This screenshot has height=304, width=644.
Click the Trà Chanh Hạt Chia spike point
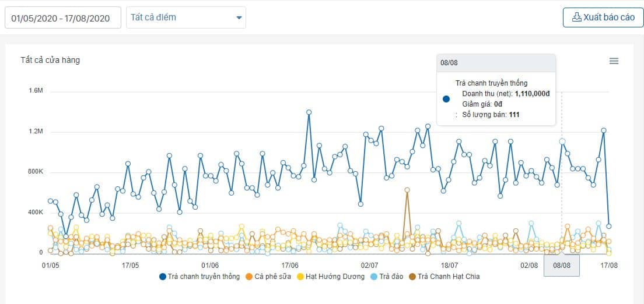407,190
